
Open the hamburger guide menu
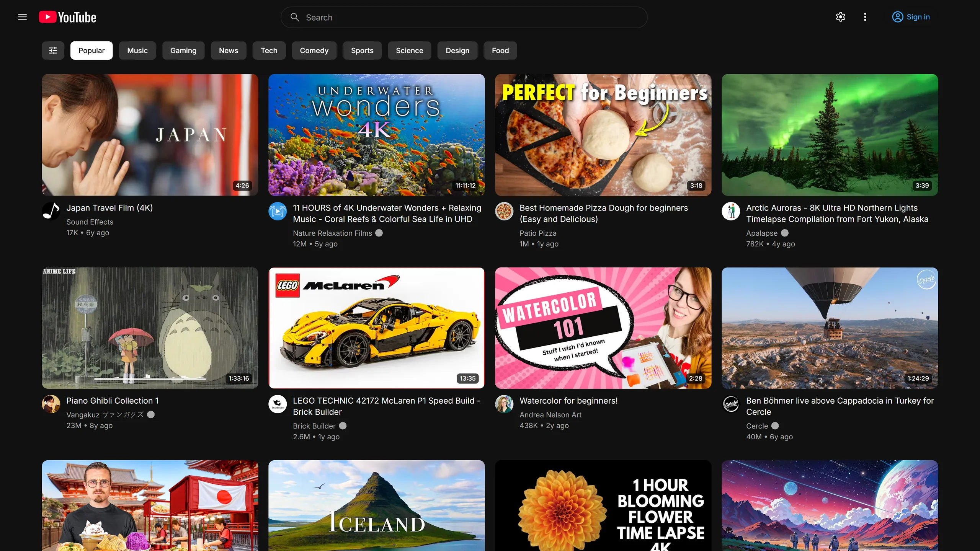[23, 17]
